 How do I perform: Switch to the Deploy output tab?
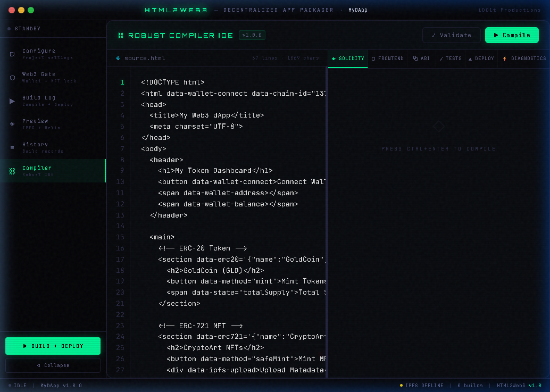coord(481,59)
